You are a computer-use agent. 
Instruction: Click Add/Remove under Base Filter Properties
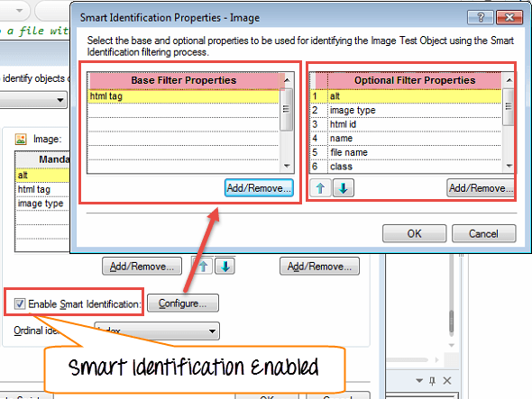tap(259, 188)
